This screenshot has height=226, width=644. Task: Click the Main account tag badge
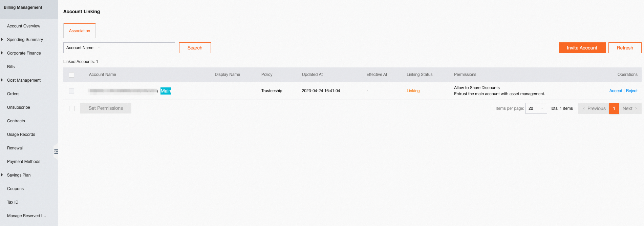(x=166, y=91)
